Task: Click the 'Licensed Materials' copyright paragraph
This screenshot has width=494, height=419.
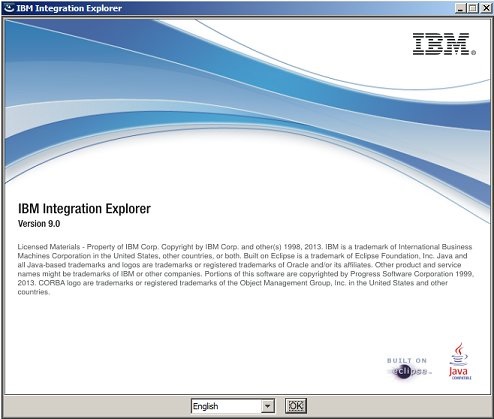Action: click(245, 269)
